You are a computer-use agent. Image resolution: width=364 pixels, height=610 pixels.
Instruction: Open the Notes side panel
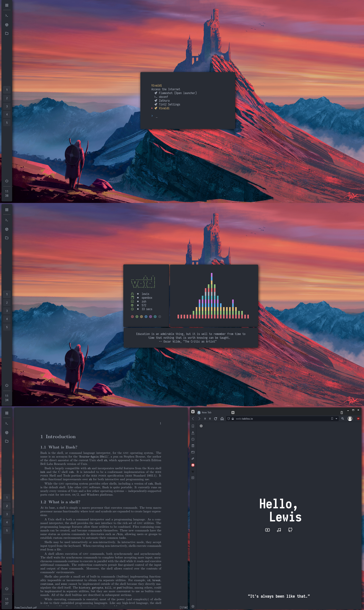(193, 446)
